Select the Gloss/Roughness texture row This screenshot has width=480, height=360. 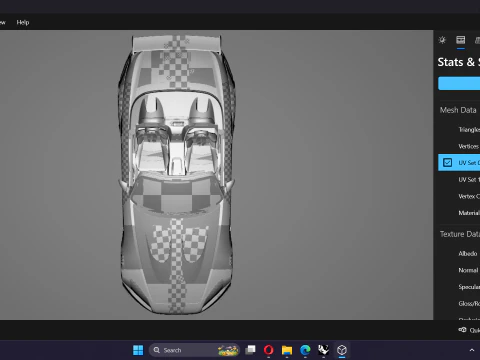coord(459,304)
